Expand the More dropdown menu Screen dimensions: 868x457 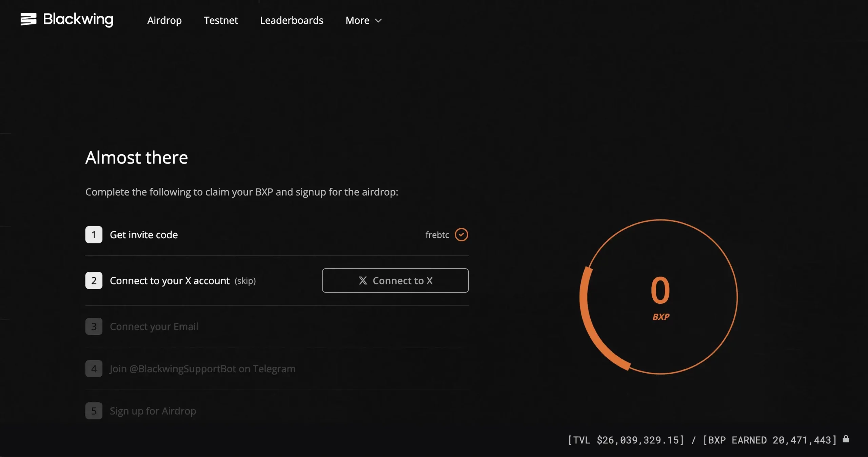pos(363,20)
